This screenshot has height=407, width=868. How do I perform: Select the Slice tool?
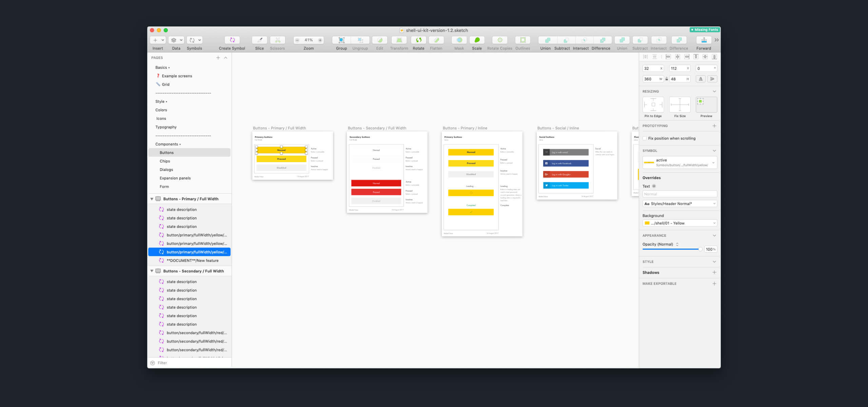259,40
